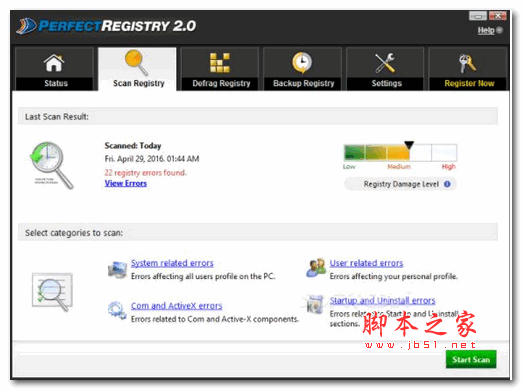Select the Register Now tab
523x391 pixels.
(468, 69)
